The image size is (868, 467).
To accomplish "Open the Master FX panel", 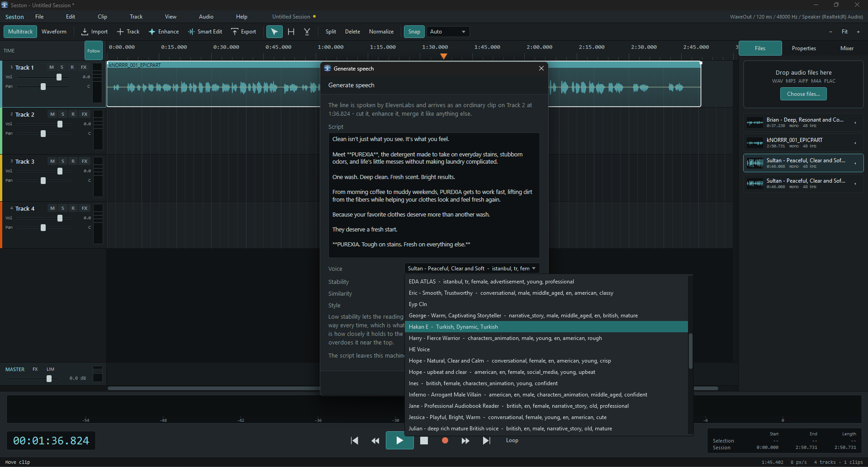I will pyautogui.click(x=35, y=369).
